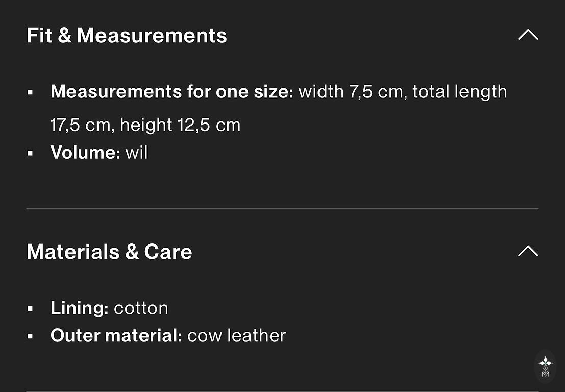This screenshot has width=565, height=392.
Task: Click the 'wil' volume value
Action: [136, 153]
